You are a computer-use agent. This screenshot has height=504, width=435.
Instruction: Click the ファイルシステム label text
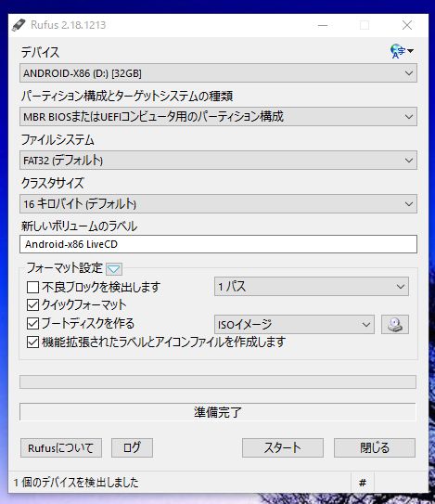tap(58, 140)
